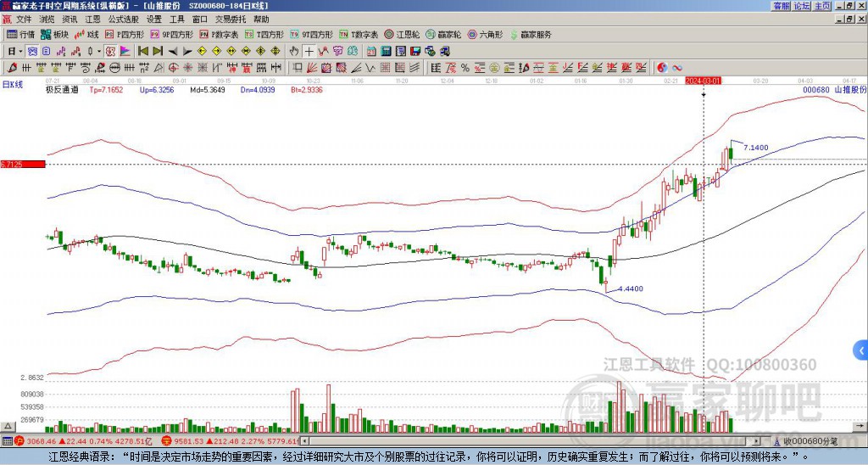
Task: Toggle the crosshair cursor tool
Action: 309,52
